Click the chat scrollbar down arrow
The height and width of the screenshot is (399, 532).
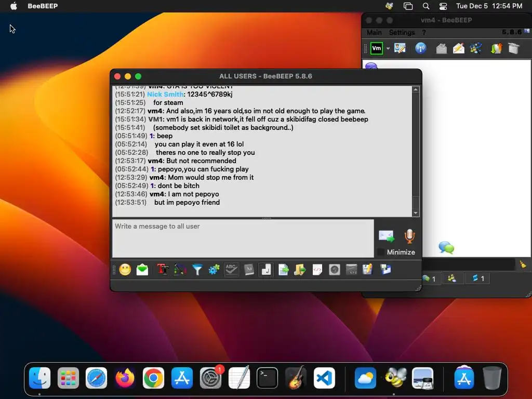pos(416,213)
